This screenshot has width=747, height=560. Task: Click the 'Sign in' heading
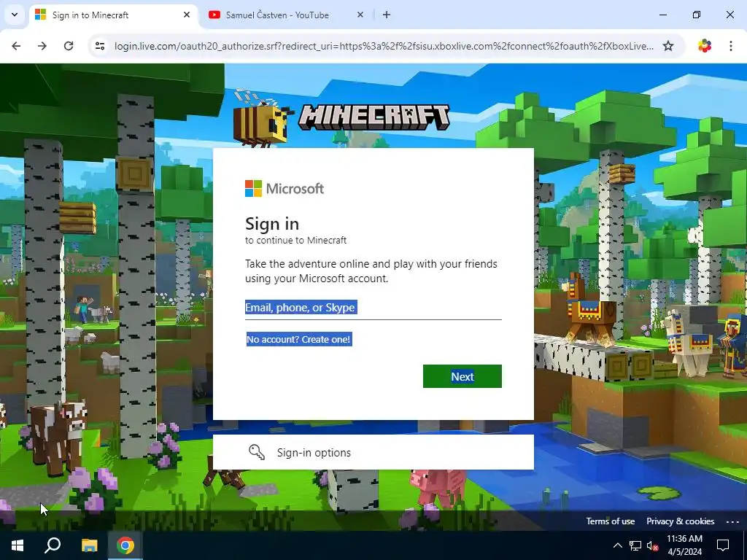coord(272,223)
